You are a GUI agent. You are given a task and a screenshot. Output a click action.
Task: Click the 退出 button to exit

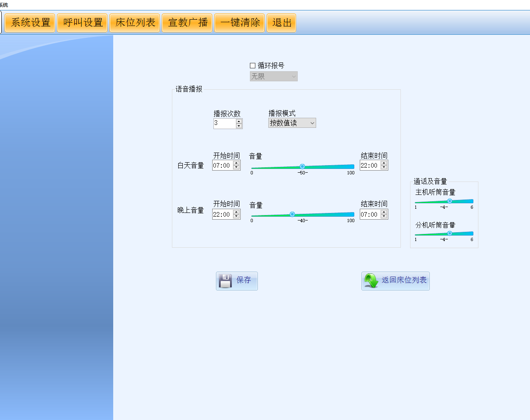[281, 23]
